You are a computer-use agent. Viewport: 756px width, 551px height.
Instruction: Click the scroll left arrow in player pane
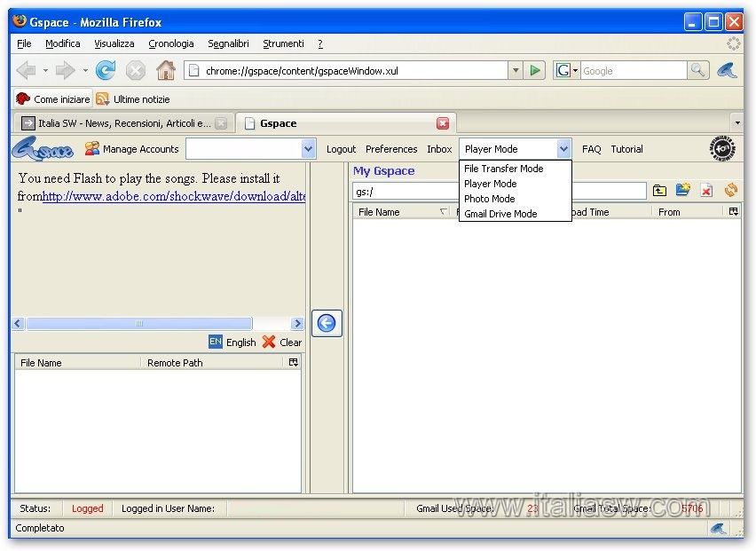pyautogui.click(x=19, y=323)
